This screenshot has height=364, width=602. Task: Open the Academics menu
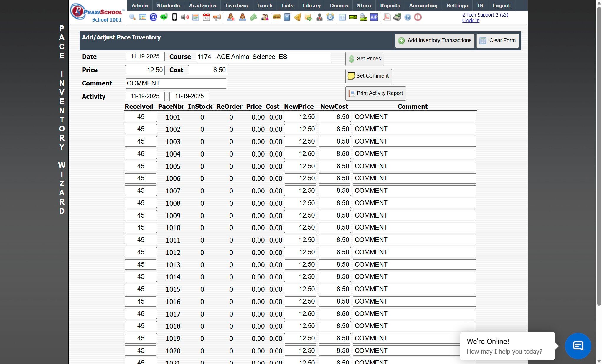pyautogui.click(x=202, y=6)
